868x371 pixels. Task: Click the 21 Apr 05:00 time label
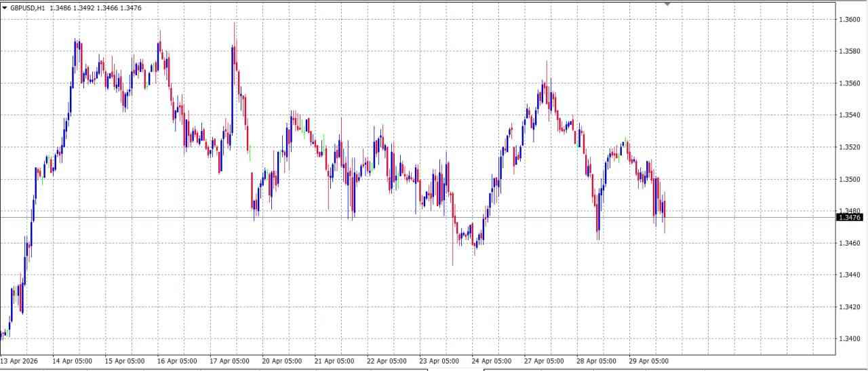[x=334, y=361]
